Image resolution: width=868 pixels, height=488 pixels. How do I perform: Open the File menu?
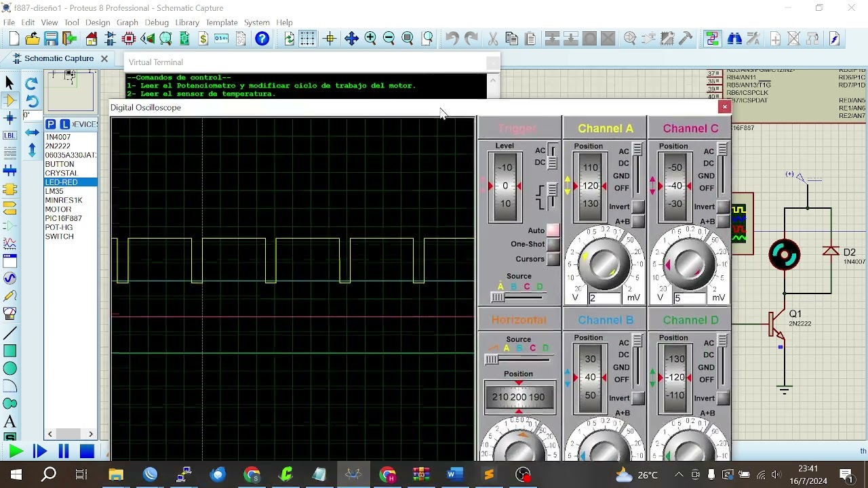click(9, 22)
